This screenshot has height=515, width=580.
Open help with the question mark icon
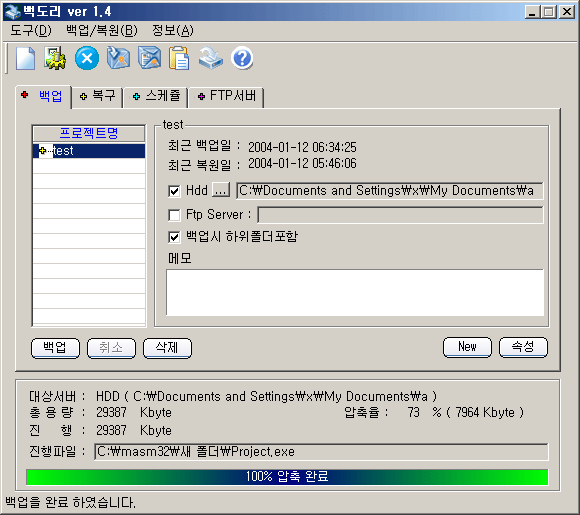(242, 58)
